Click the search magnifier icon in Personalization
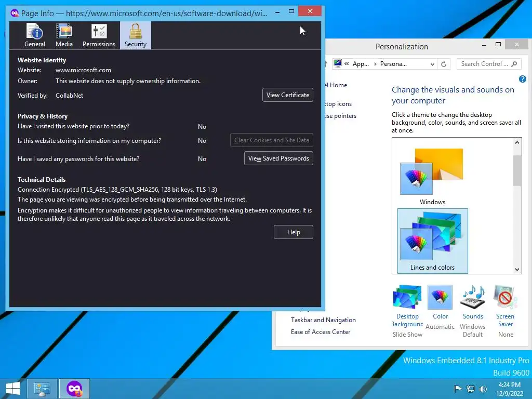532x399 pixels. [x=514, y=64]
